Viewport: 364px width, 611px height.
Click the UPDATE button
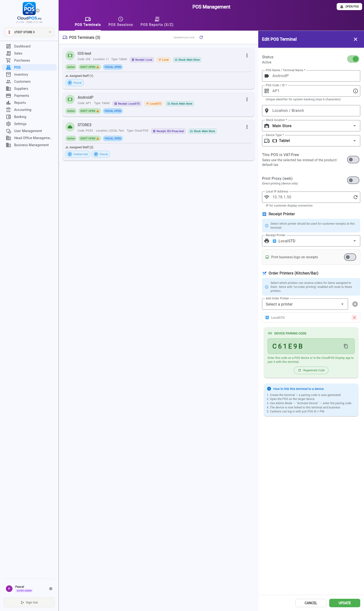point(344,603)
